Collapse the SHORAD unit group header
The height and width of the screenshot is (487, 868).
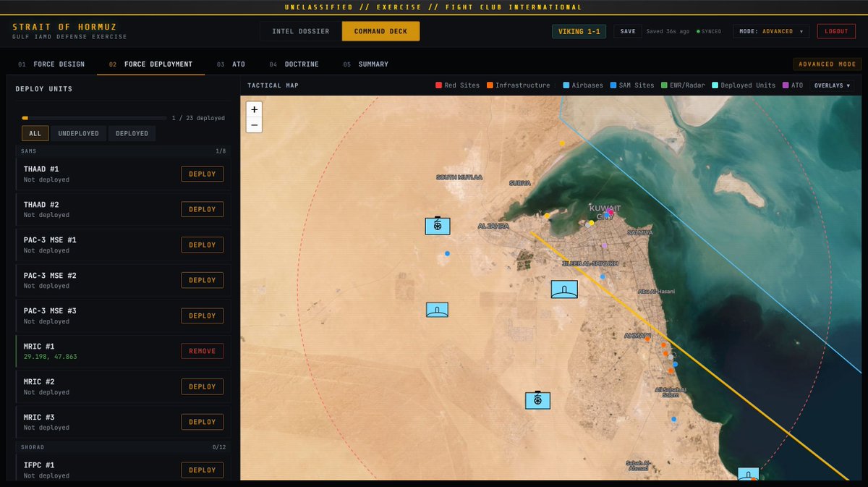click(124, 447)
